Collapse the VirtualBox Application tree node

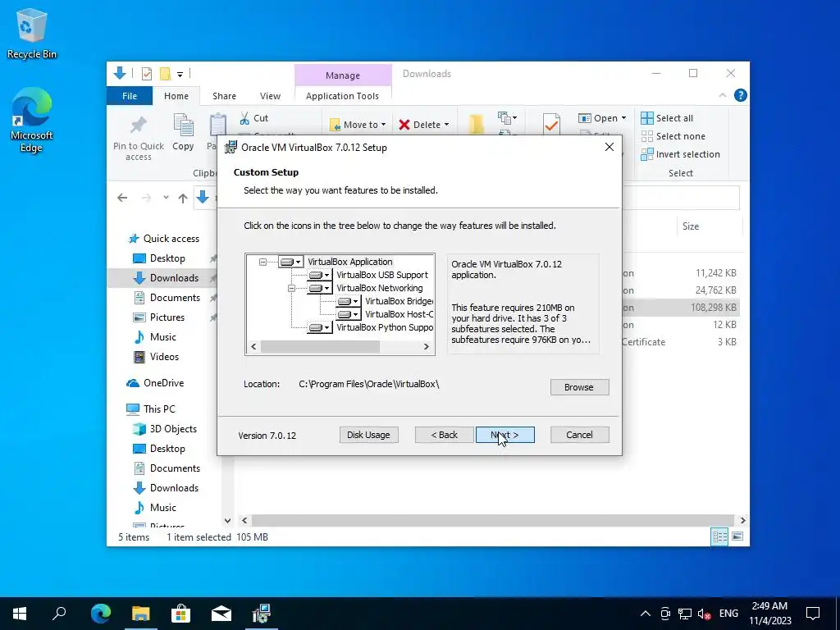pos(262,262)
